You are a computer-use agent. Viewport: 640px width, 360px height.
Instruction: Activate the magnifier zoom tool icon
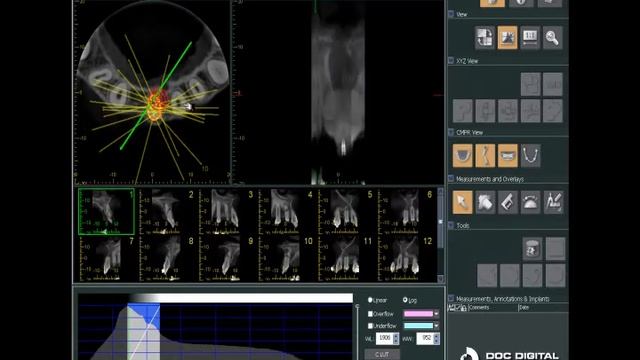click(x=552, y=38)
